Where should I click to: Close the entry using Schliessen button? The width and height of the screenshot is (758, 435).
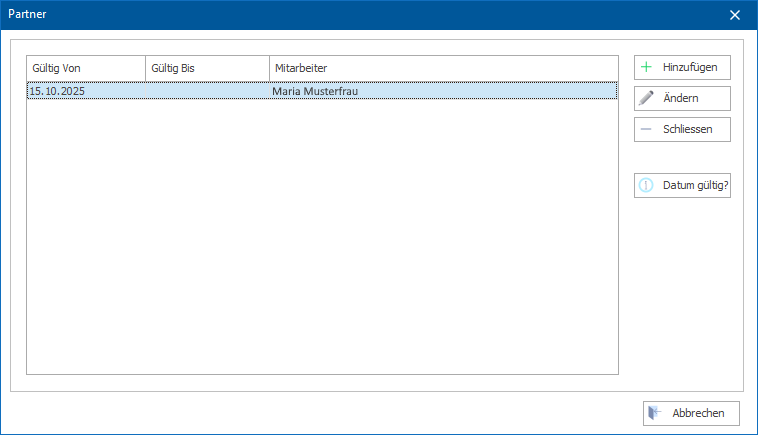point(682,129)
